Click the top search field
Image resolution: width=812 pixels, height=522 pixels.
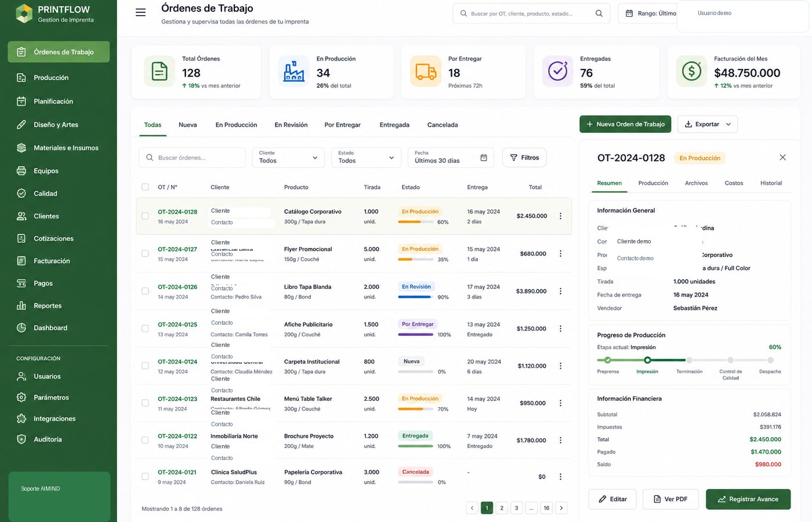tap(531, 13)
